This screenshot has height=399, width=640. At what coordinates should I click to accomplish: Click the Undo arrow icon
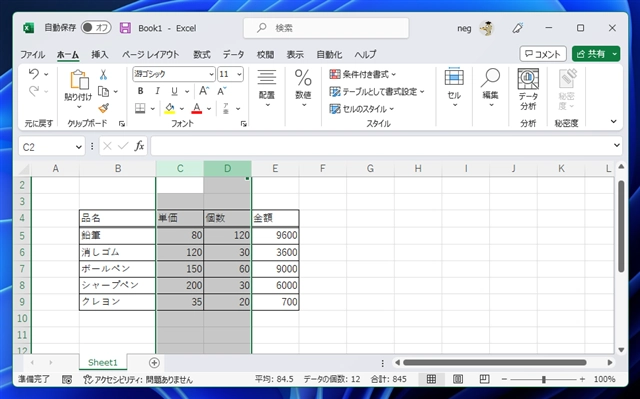(34, 74)
